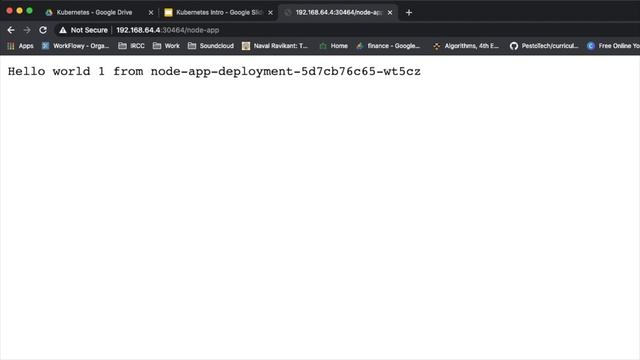The image size is (640, 360).
Task: Open the finance - Google bookmark
Action: click(388, 46)
